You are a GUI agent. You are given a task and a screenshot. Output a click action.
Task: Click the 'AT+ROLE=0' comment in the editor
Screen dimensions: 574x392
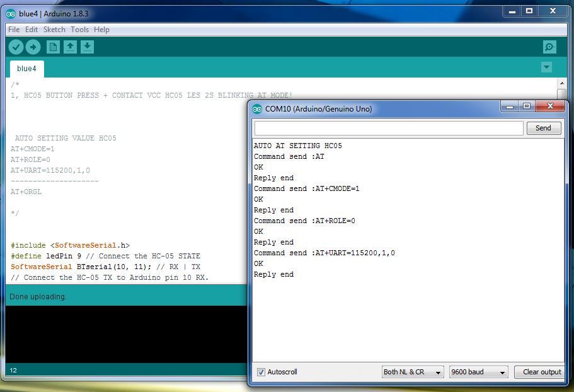click(x=30, y=159)
